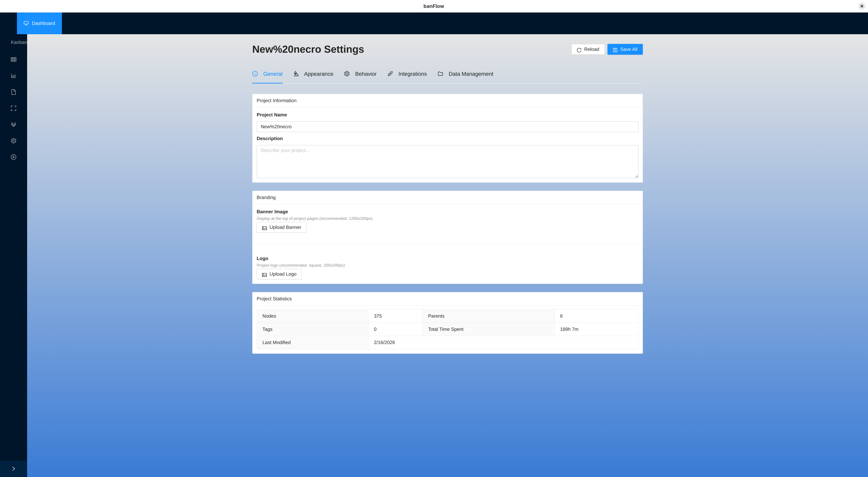Click the play circle icon in sidebar
Viewport: 868px width, 477px height.
[14, 157]
